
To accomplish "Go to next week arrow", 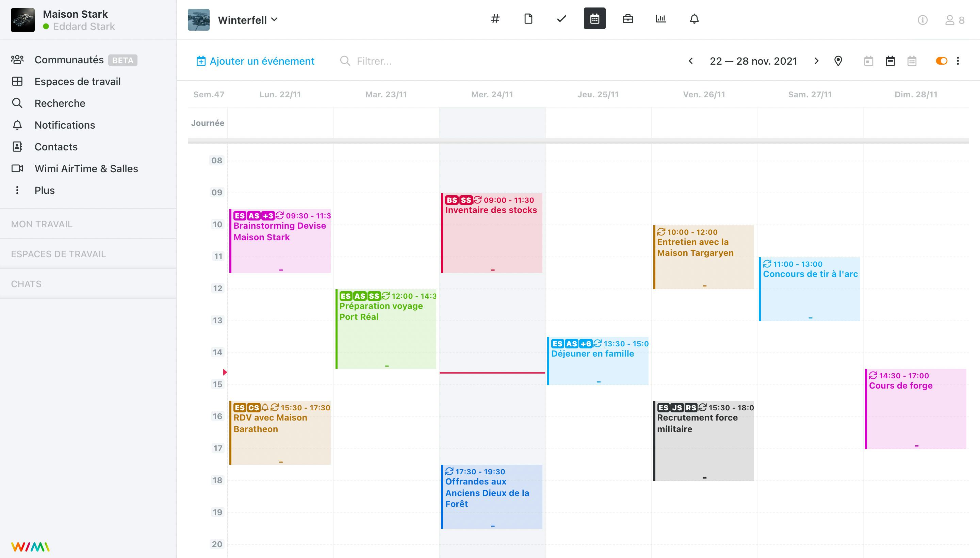I will coord(816,61).
